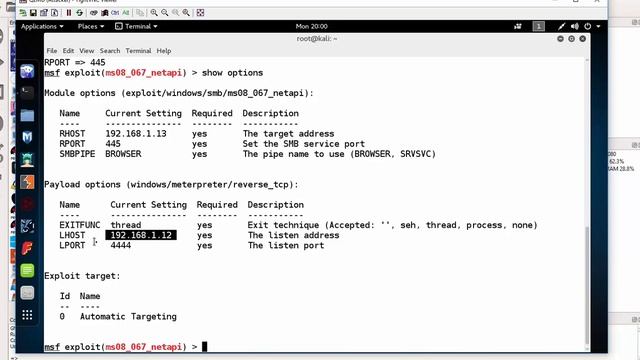Click the show options command text
The width and height of the screenshot is (640, 360).
coord(233,73)
